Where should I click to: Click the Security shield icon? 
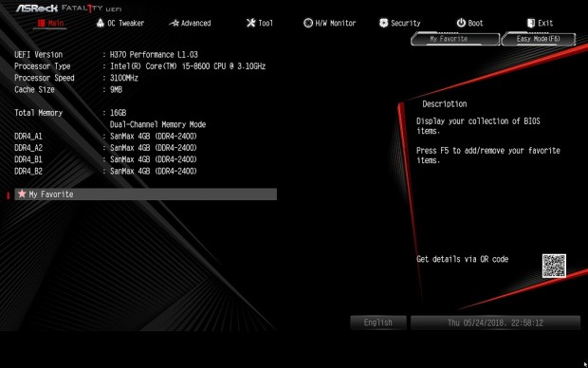point(383,23)
